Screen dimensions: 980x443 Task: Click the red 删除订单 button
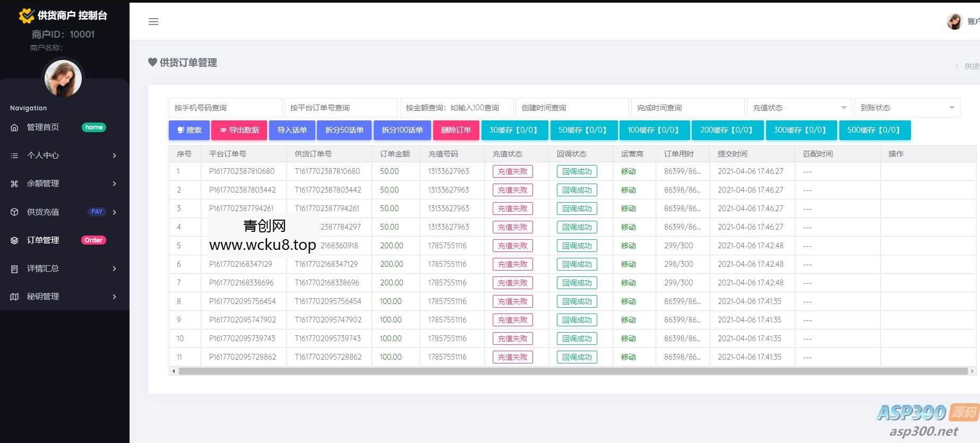pyautogui.click(x=456, y=130)
